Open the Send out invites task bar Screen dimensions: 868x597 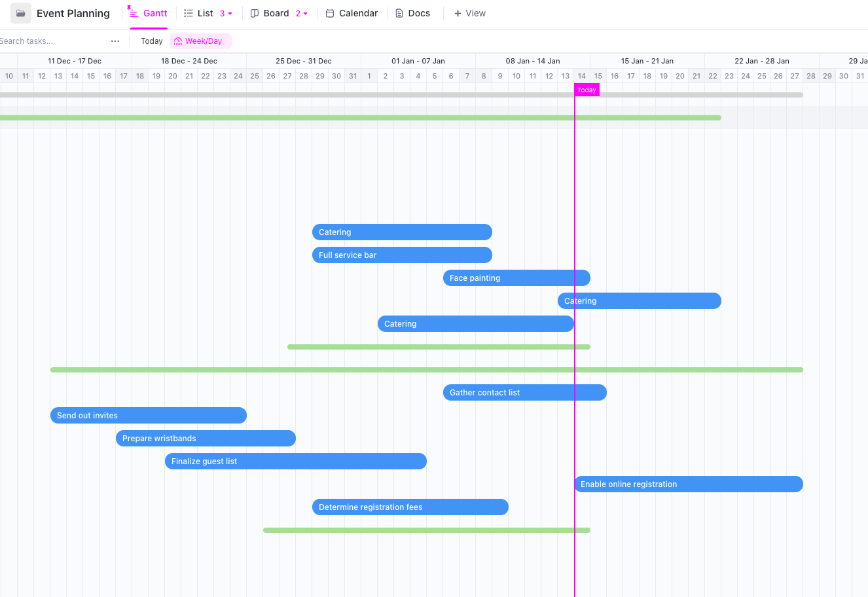pos(148,415)
